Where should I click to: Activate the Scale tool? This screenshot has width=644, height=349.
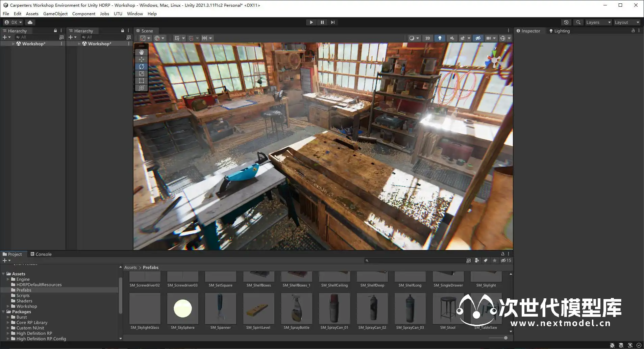pyautogui.click(x=141, y=74)
